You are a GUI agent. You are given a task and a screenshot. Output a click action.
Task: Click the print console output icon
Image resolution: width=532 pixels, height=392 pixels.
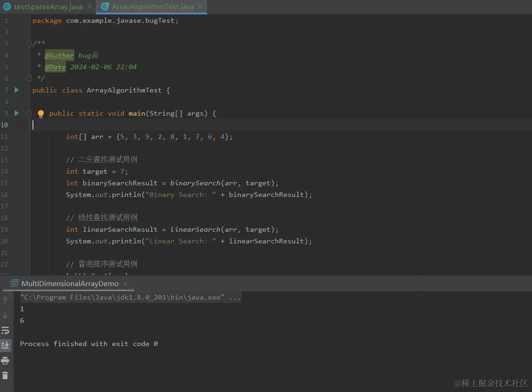coord(5,360)
